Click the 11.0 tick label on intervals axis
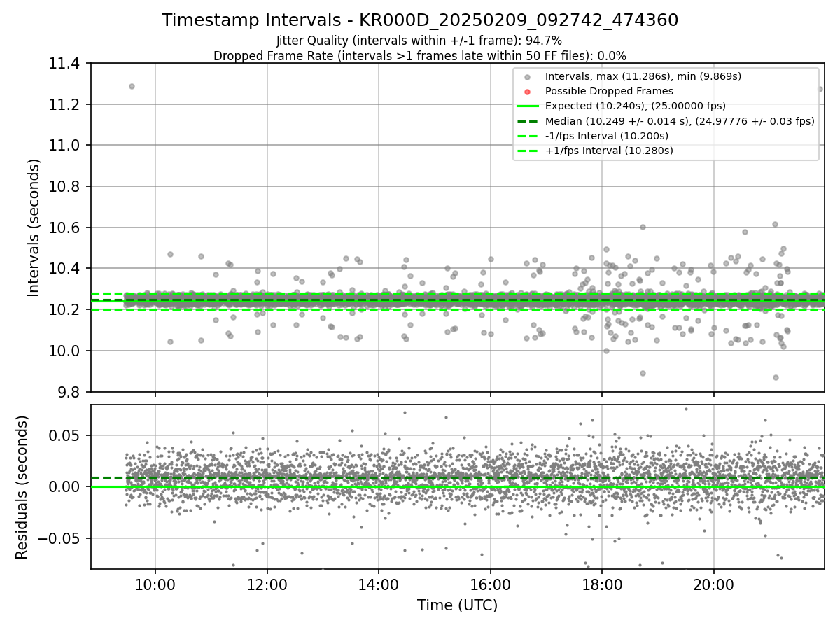 click(66, 146)
